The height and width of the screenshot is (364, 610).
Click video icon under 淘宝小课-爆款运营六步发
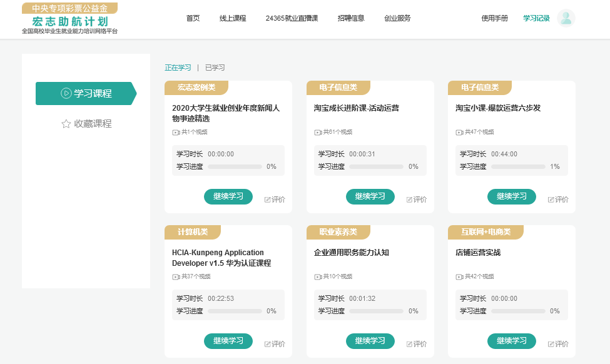459,132
